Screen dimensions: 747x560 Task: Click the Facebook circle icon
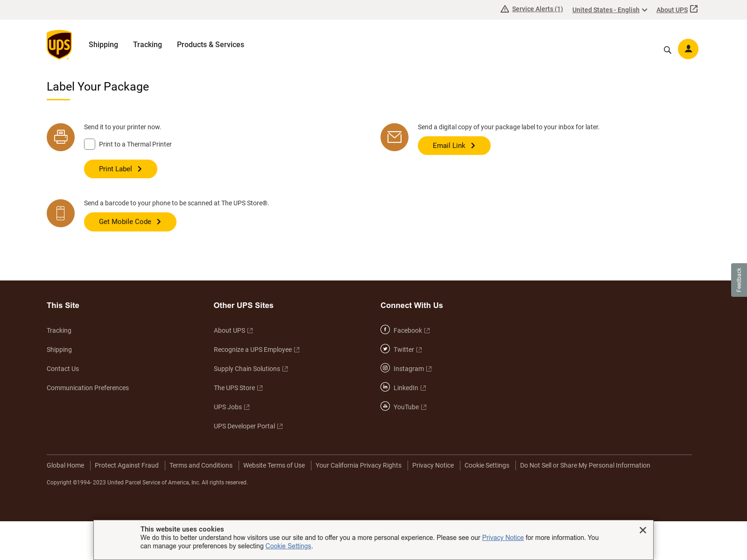click(385, 329)
